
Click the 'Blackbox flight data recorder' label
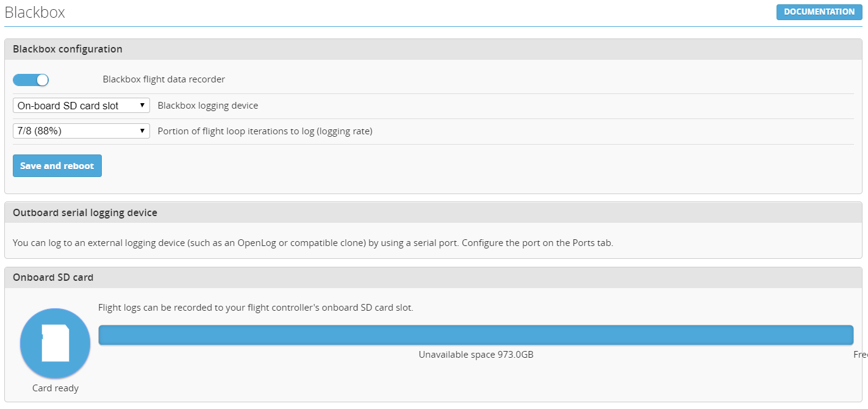pos(163,79)
